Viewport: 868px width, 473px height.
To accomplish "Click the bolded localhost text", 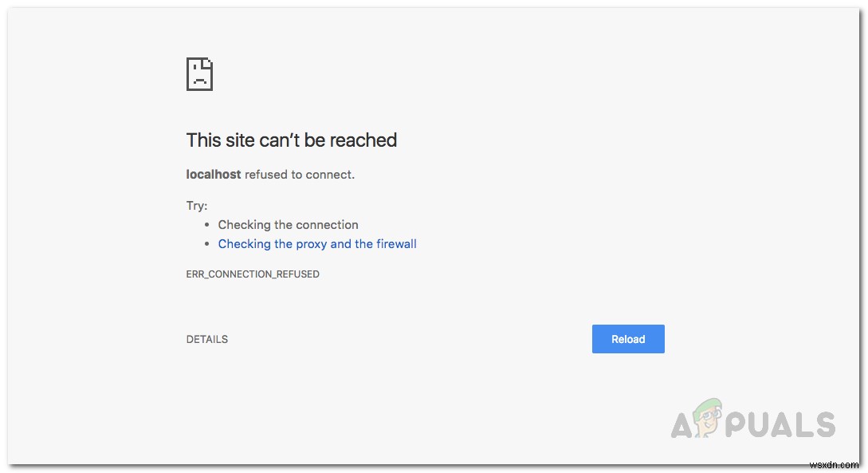I will pyautogui.click(x=214, y=174).
